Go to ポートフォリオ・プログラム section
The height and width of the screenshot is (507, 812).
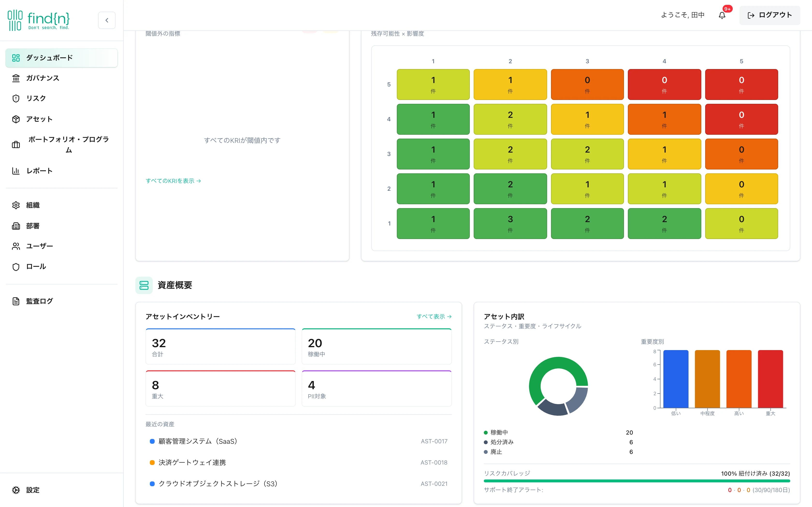(61, 145)
